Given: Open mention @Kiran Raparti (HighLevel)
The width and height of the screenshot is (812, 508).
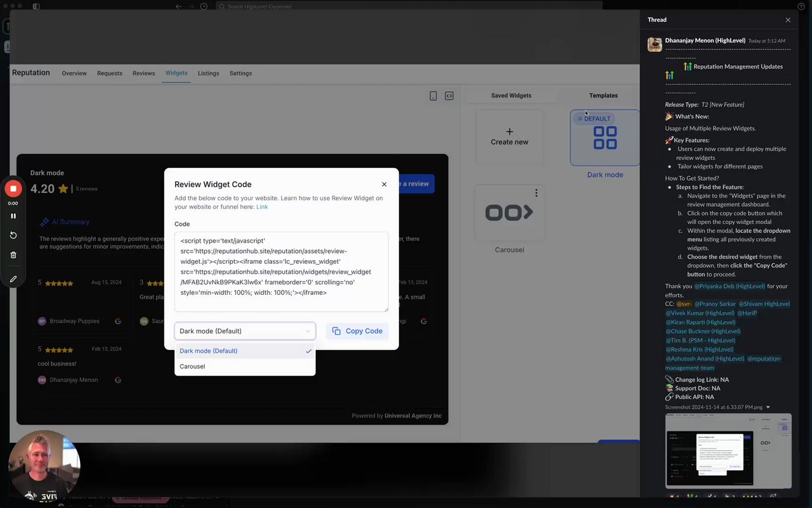Looking at the screenshot, I should [x=700, y=322].
